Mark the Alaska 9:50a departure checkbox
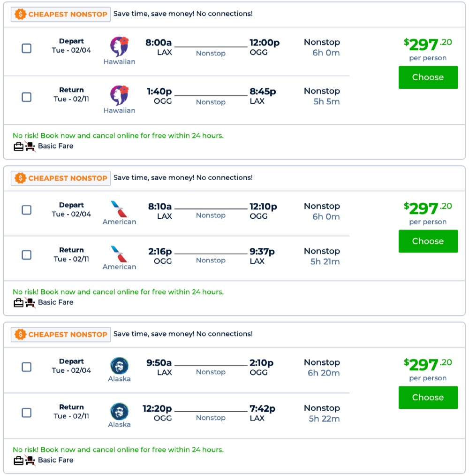469x476 pixels. (27, 367)
